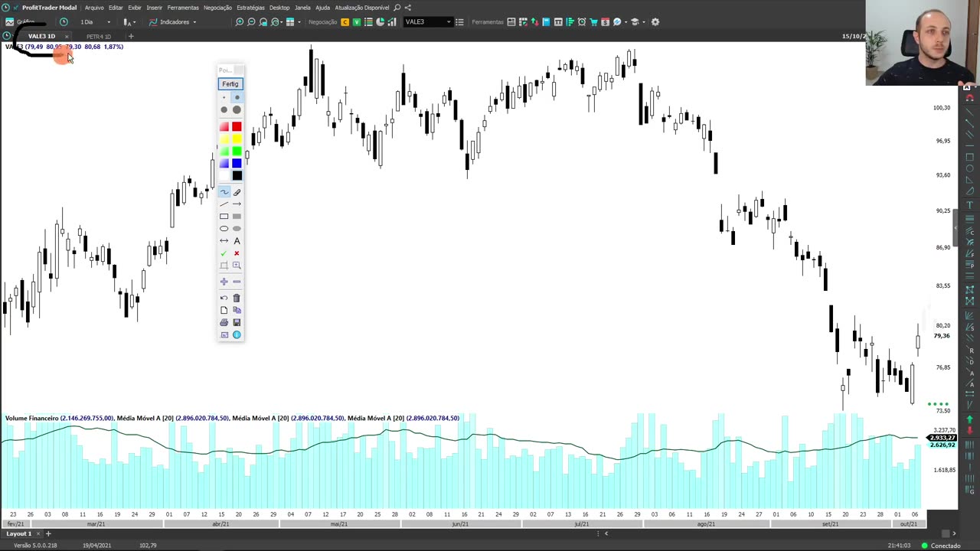Add a new layout with plus button

tap(47, 533)
